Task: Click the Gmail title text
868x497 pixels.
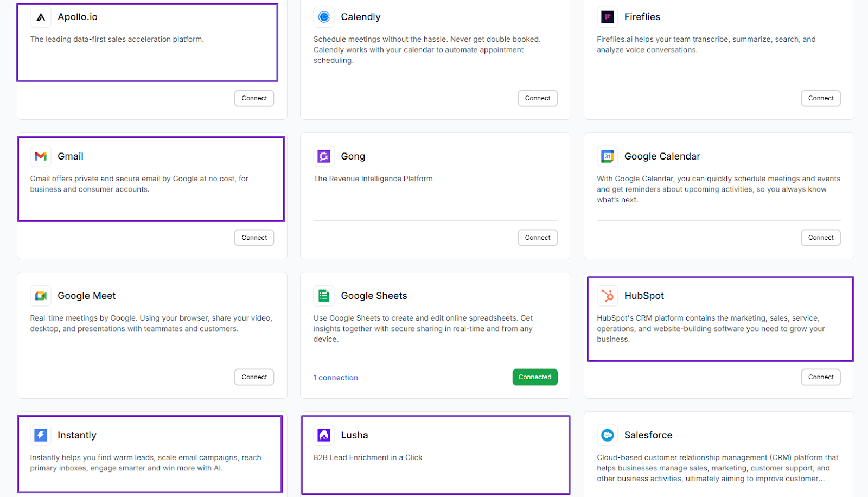Action: [x=71, y=156]
